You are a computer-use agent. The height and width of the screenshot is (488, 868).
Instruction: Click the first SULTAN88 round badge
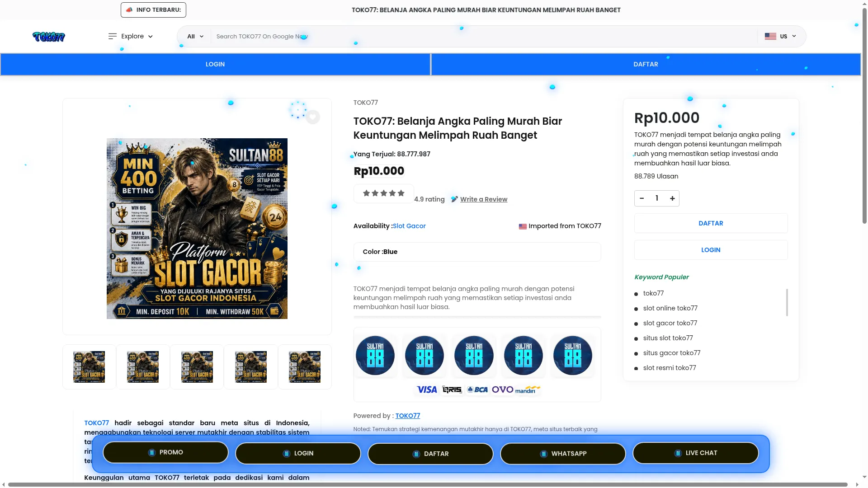[x=375, y=356]
